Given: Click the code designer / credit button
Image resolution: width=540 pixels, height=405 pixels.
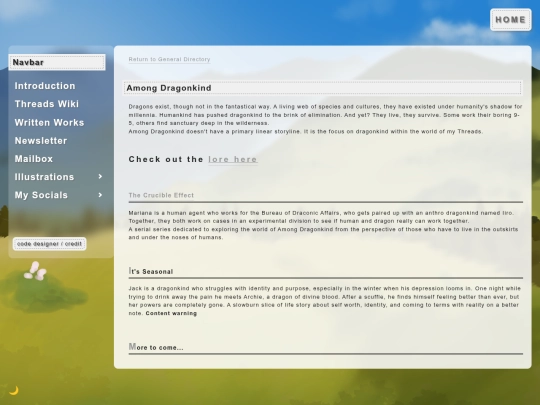Looking at the screenshot, I should coord(49,244).
